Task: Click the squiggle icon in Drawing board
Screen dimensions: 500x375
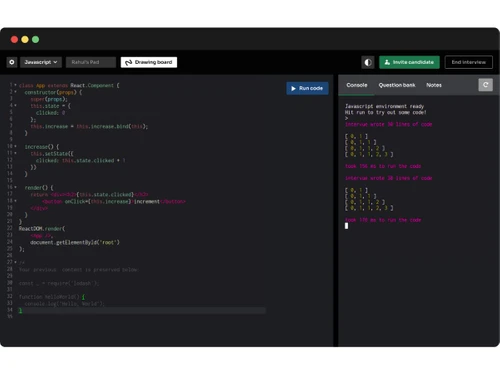Action: 129,62
